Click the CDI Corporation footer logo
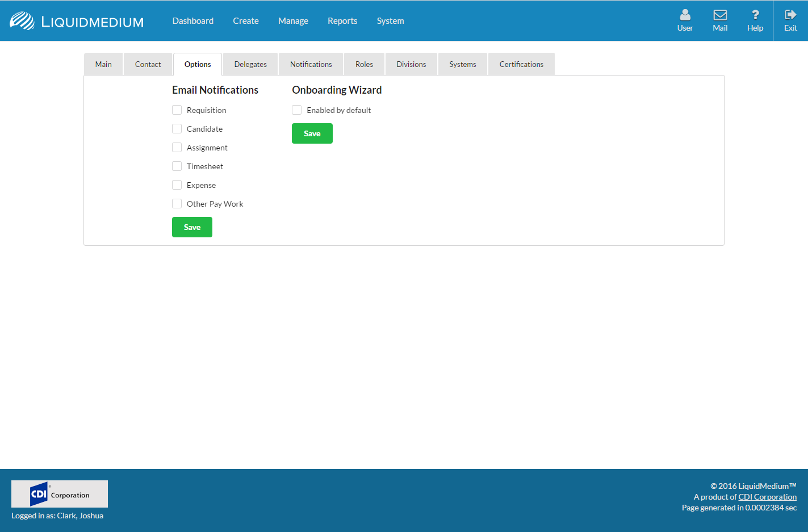The height and width of the screenshot is (532, 808). (x=60, y=494)
